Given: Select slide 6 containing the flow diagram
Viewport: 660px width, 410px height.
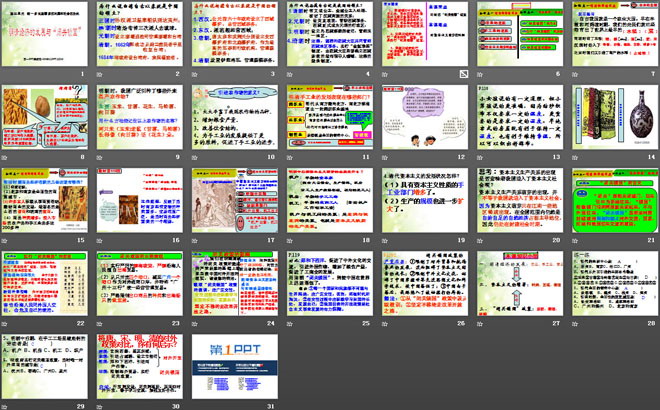Looking at the screenshot, I should (516, 35).
